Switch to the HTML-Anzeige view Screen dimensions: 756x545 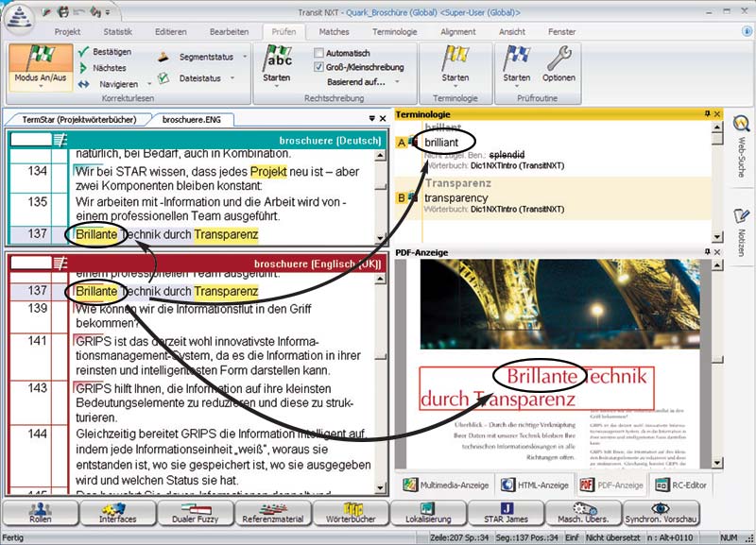point(535,485)
